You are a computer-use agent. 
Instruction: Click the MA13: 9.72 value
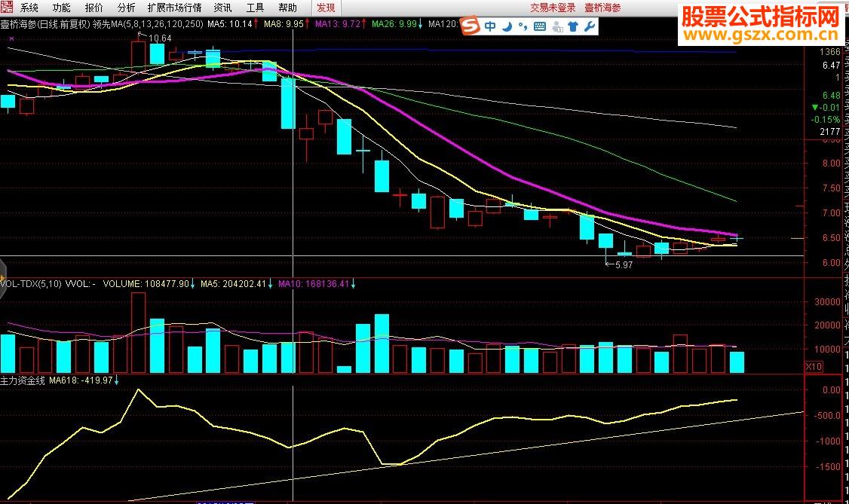337,24
